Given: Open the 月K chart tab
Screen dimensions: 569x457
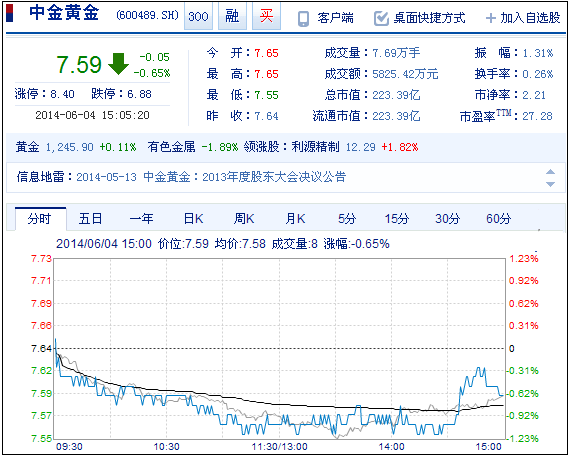Looking at the screenshot, I should (295, 219).
